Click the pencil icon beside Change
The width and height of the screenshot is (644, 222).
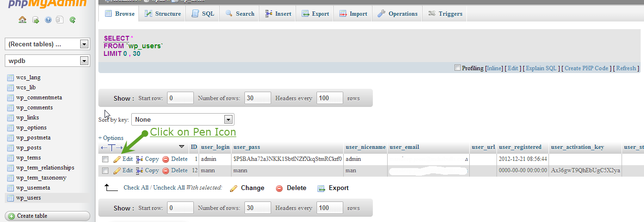(233, 188)
